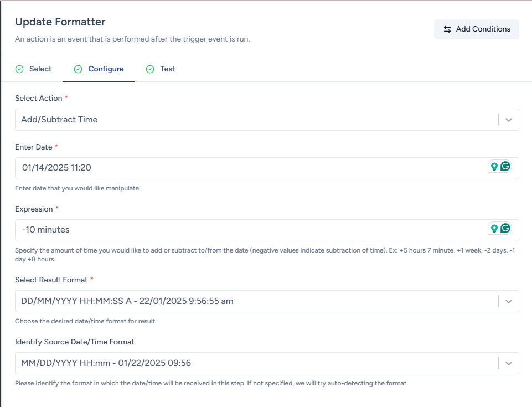This screenshot has width=532, height=407.
Task: Click into the Expression input field
Action: 249,230
